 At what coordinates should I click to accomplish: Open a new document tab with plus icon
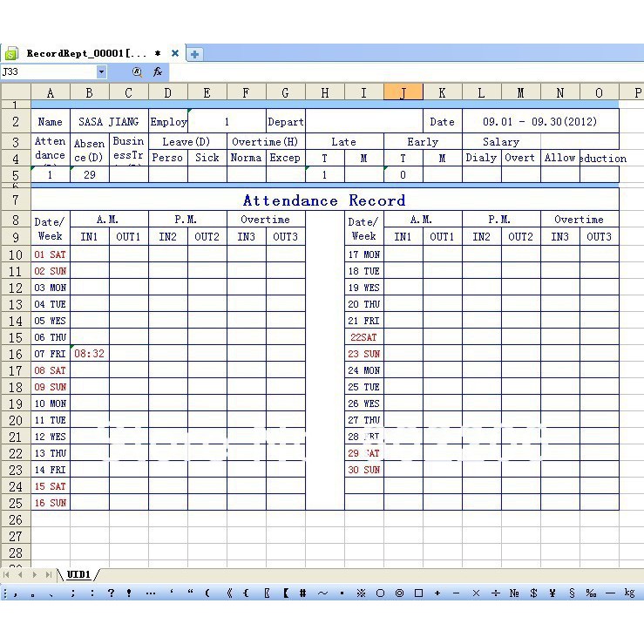coord(195,54)
